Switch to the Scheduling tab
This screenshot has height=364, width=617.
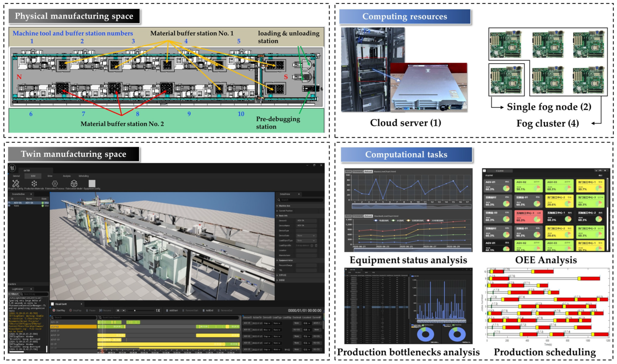pyautogui.click(x=84, y=176)
